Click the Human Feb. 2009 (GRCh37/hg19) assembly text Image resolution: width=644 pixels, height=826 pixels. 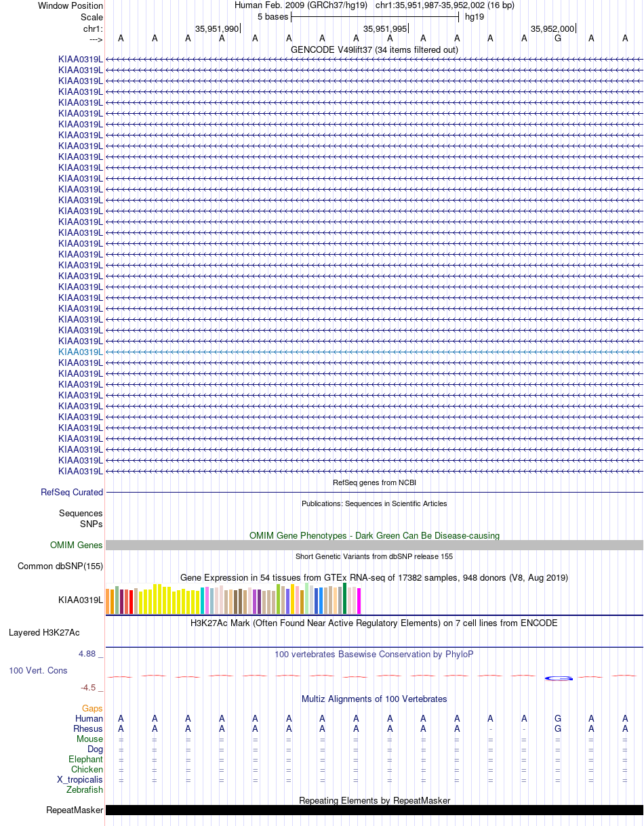point(301,5)
